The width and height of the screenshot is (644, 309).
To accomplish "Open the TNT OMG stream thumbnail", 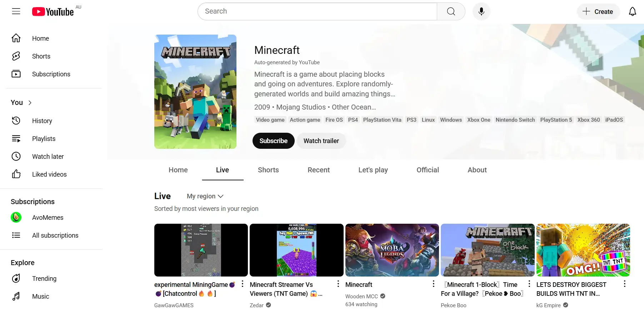I will coord(583,250).
